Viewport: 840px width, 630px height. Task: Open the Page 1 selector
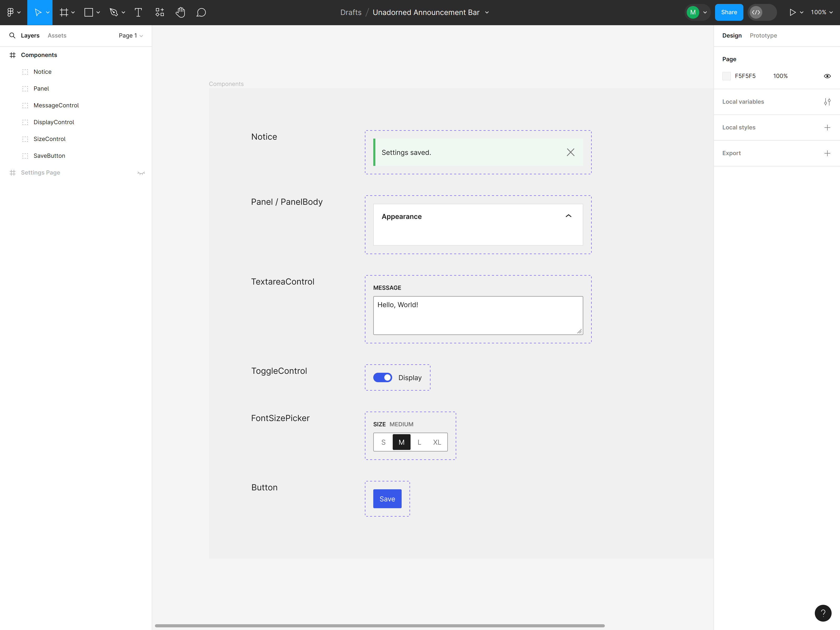pyautogui.click(x=131, y=35)
